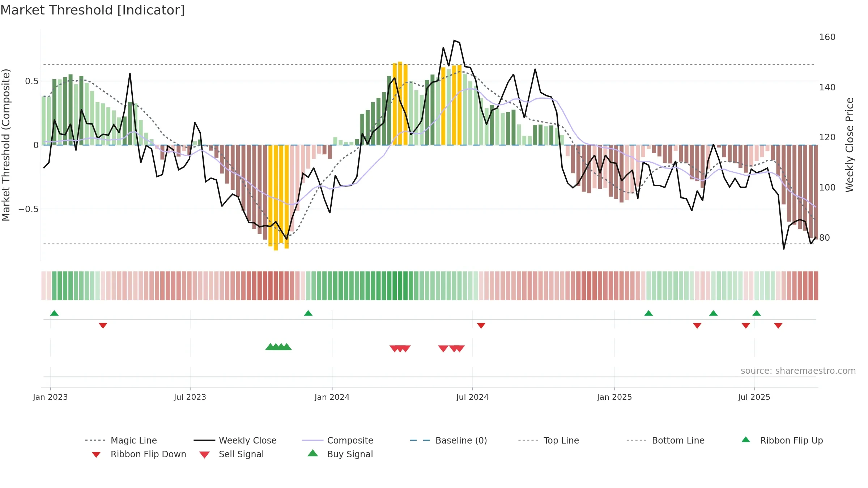The height and width of the screenshot is (488, 868).
Task: Click the last Sell Signal triangle before Jul 2024
Action: [x=460, y=349]
